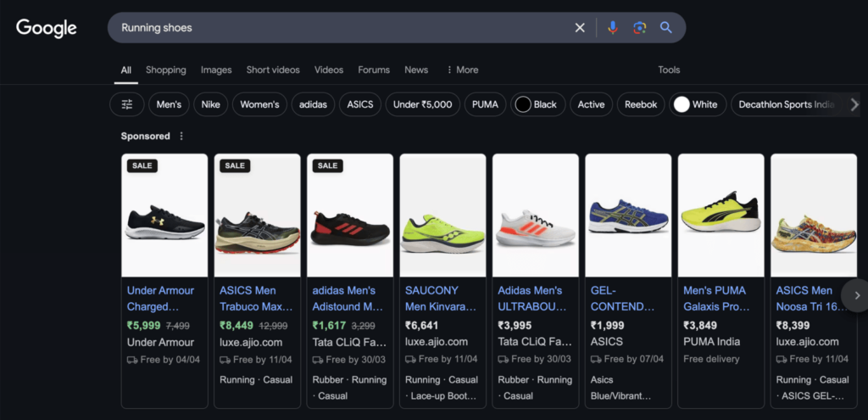
Task: Select the Black color swatch filter
Action: (x=538, y=104)
